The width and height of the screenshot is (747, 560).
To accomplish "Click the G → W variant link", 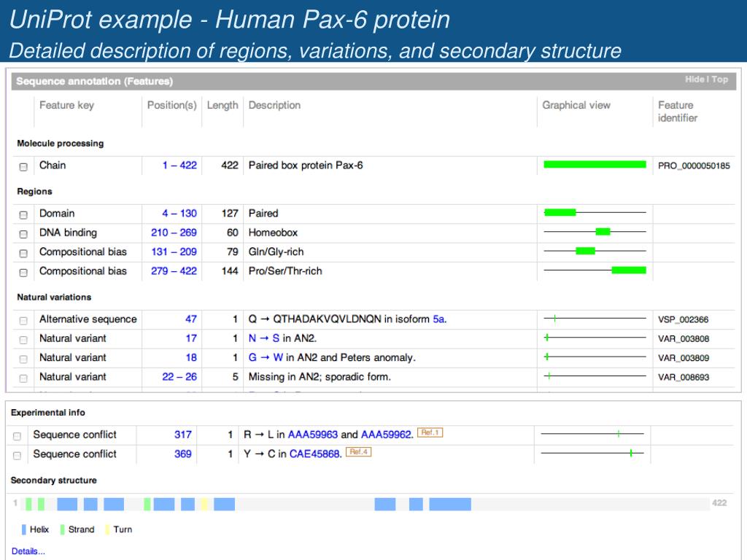I will click(x=266, y=357).
